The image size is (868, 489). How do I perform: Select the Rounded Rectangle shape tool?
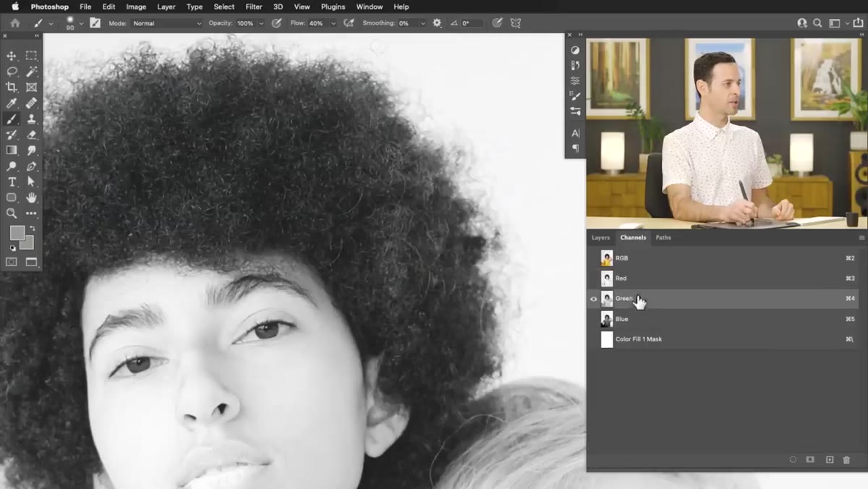(12, 197)
